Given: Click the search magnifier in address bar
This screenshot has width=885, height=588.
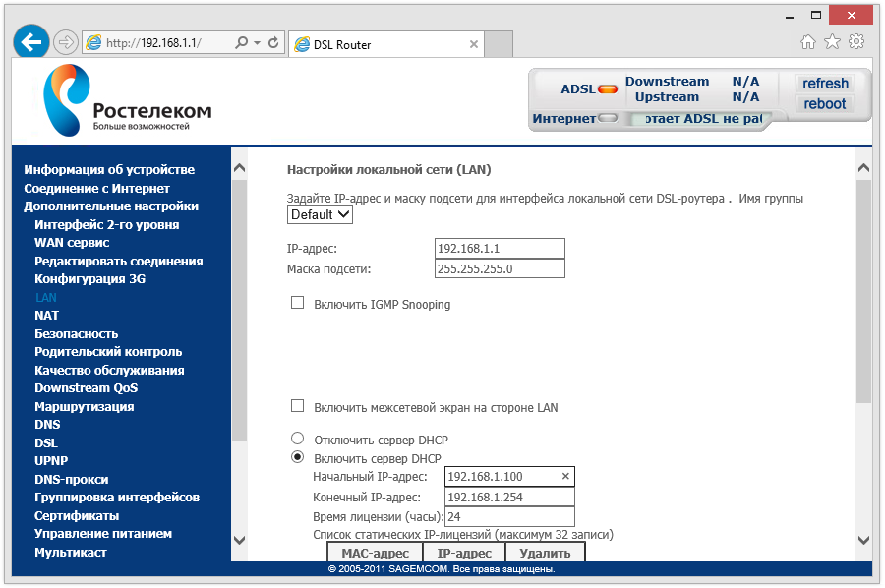Looking at the screenshot, I should [x=242, y=42].
